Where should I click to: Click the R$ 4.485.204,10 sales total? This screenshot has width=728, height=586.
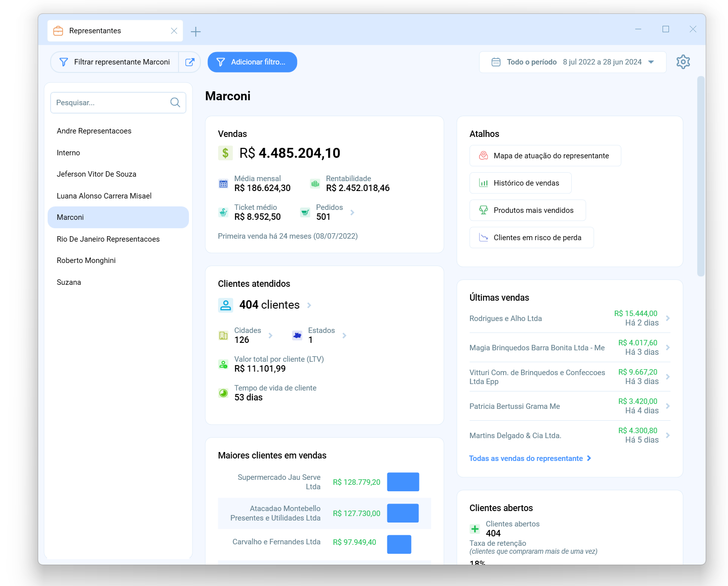point(290,153)
